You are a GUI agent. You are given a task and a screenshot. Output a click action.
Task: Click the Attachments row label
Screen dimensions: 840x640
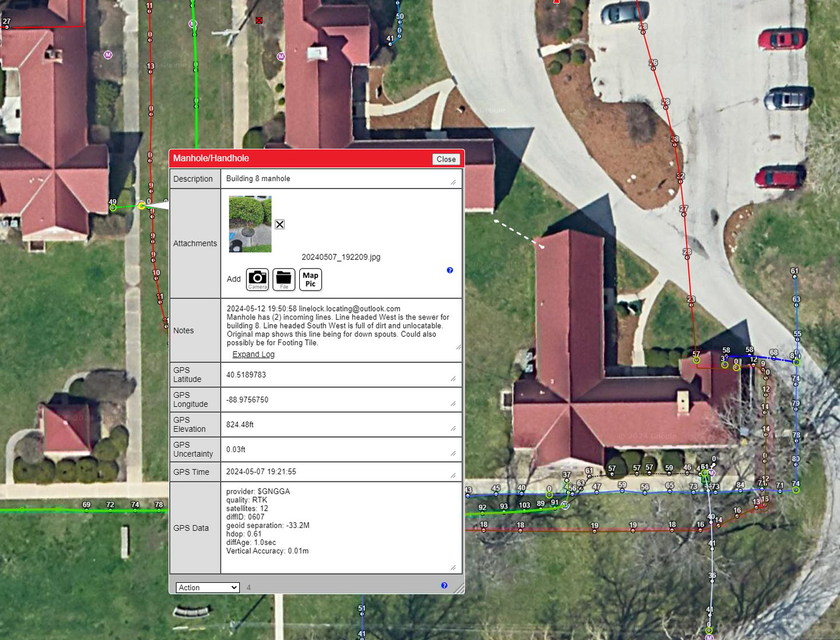pyautogui.click(x=195, y=243)
